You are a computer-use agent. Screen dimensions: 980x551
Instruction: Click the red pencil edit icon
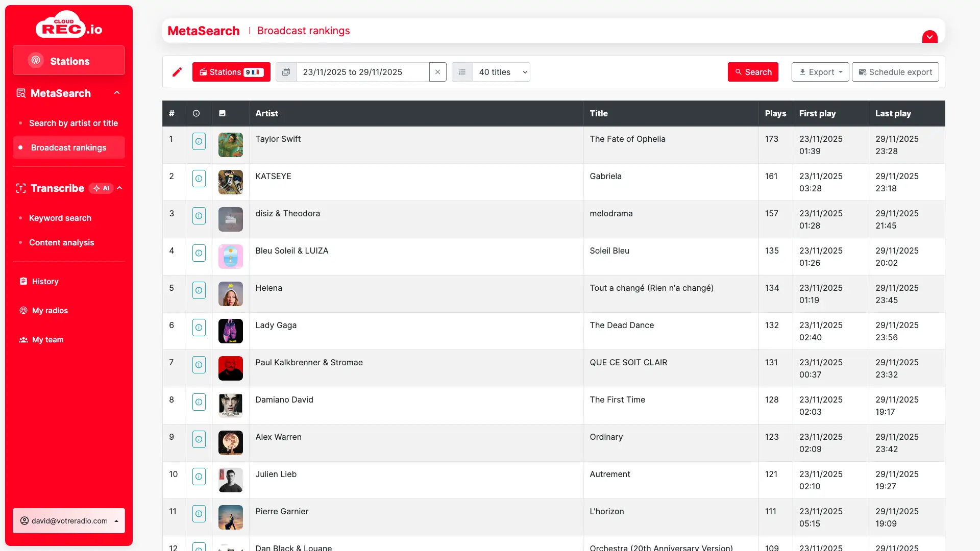coord(177,72)
